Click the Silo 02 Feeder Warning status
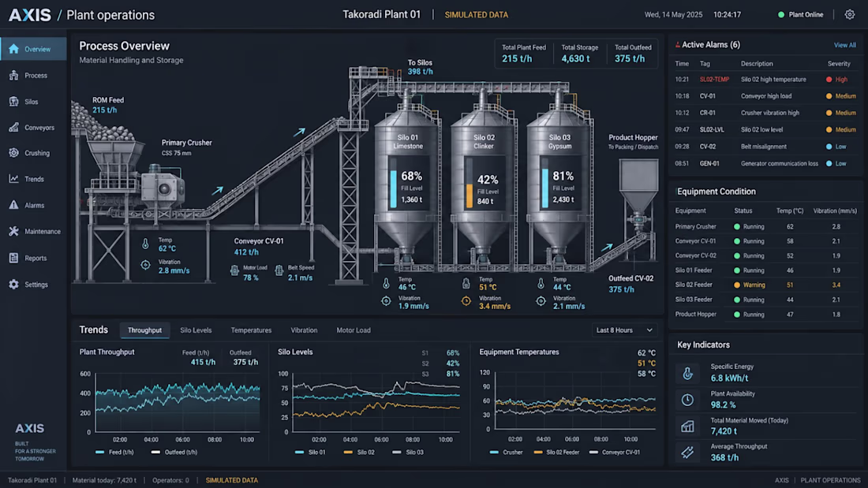 (x=750, y=285)
